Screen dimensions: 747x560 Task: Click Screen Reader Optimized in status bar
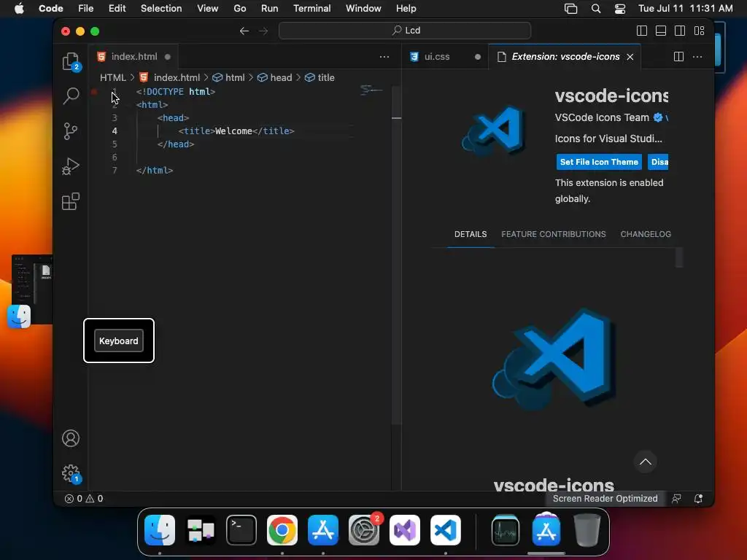[x=605, y=499]
